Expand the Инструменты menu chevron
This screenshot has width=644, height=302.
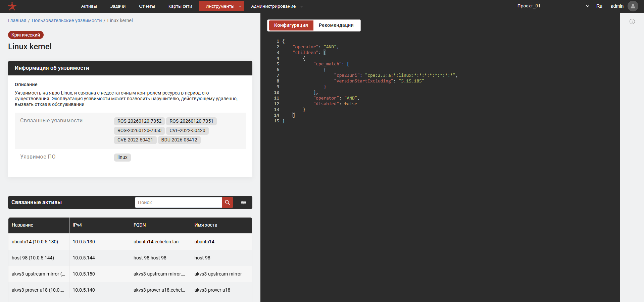click(240, 6)
